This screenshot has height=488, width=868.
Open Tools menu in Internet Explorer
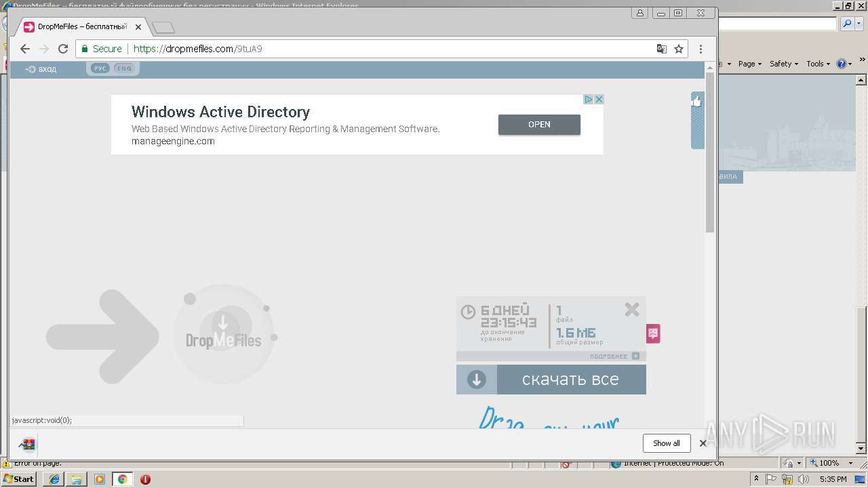817,64
